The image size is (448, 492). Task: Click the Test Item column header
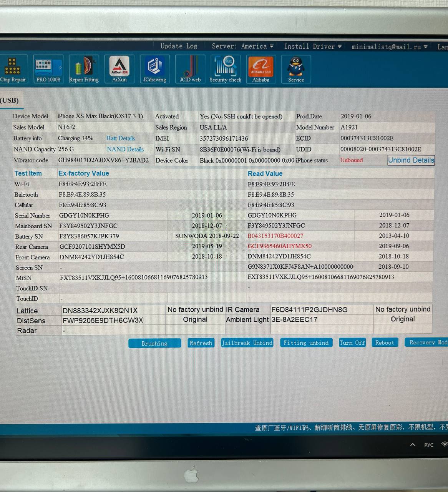click(x=28, y=173)
